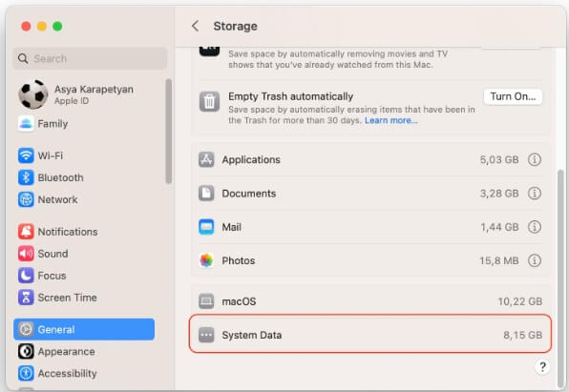This screenshot has height=392, width=569.
Task: Select the Sound label in sidebar
Action: (x=53, y=254)
